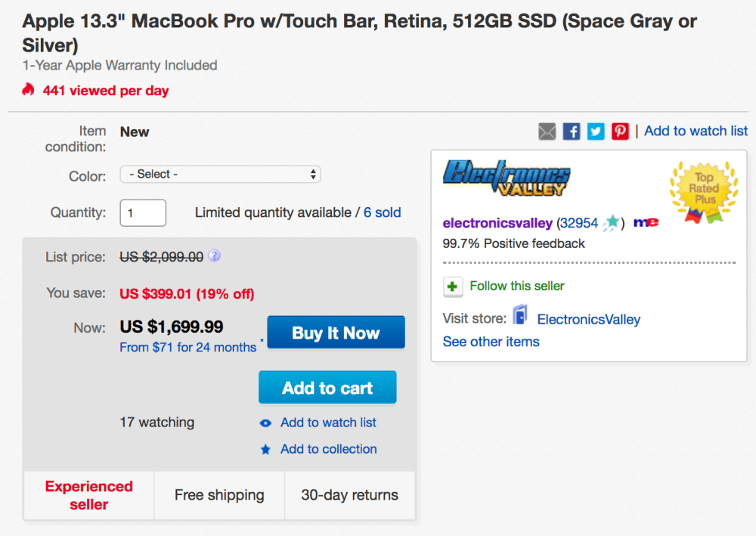Open electronicsvalley seller profile link
The width and height of the screenshot is (756, 536).
tap(497, 223)
